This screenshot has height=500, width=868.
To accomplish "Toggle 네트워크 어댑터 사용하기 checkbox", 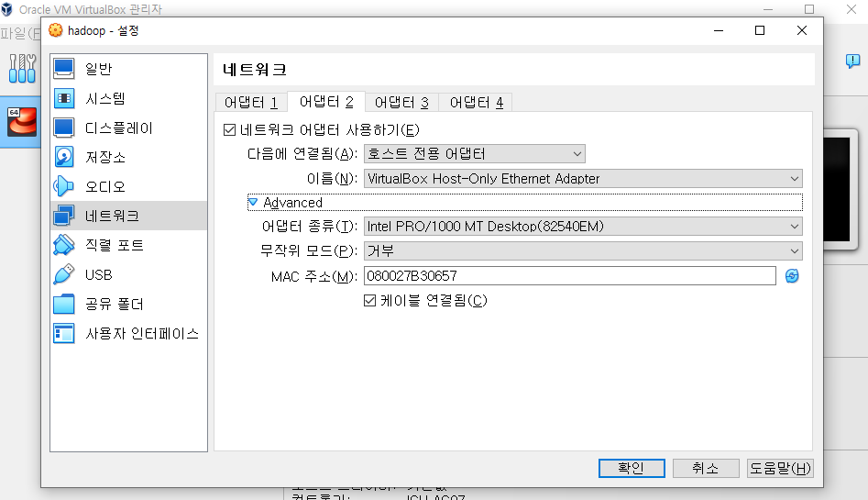I will 229,129.
